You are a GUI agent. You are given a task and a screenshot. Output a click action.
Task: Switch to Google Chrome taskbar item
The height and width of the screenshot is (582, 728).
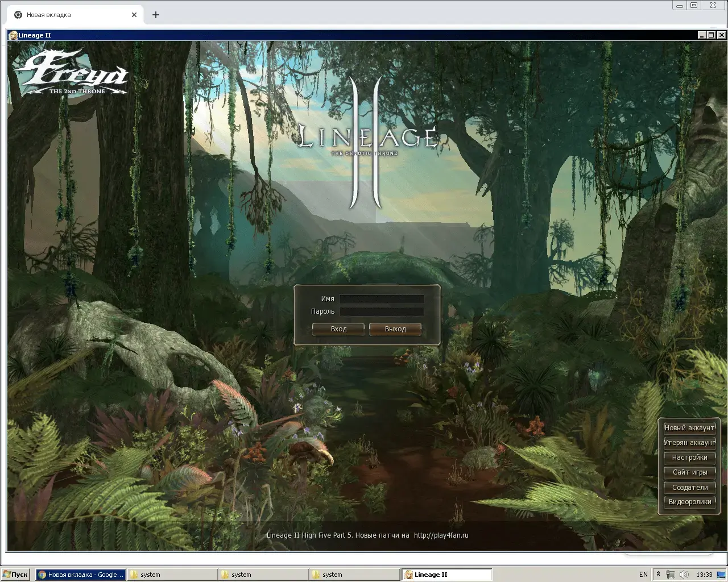coord(80,575)
